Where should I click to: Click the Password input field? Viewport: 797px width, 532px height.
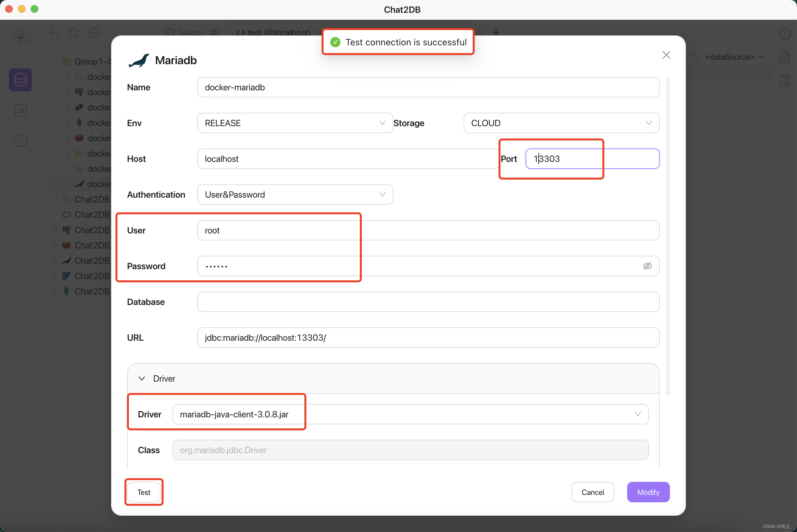pyautogui.click(x=428, y=266)
